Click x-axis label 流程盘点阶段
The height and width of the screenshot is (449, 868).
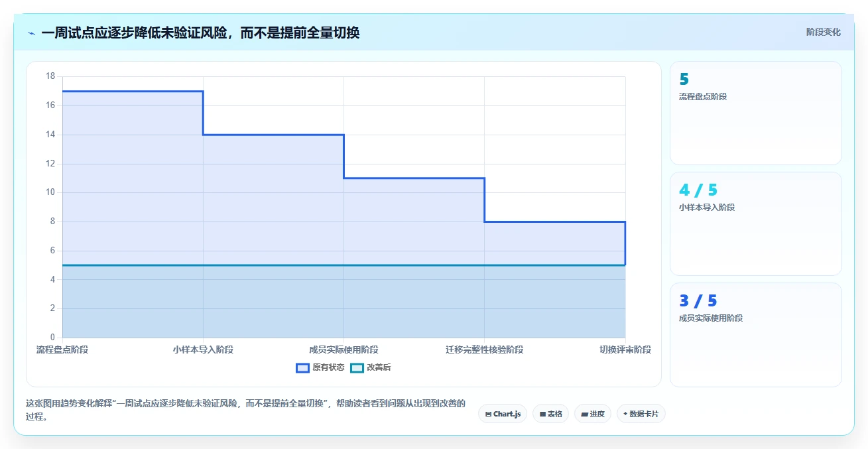[62, 350]
